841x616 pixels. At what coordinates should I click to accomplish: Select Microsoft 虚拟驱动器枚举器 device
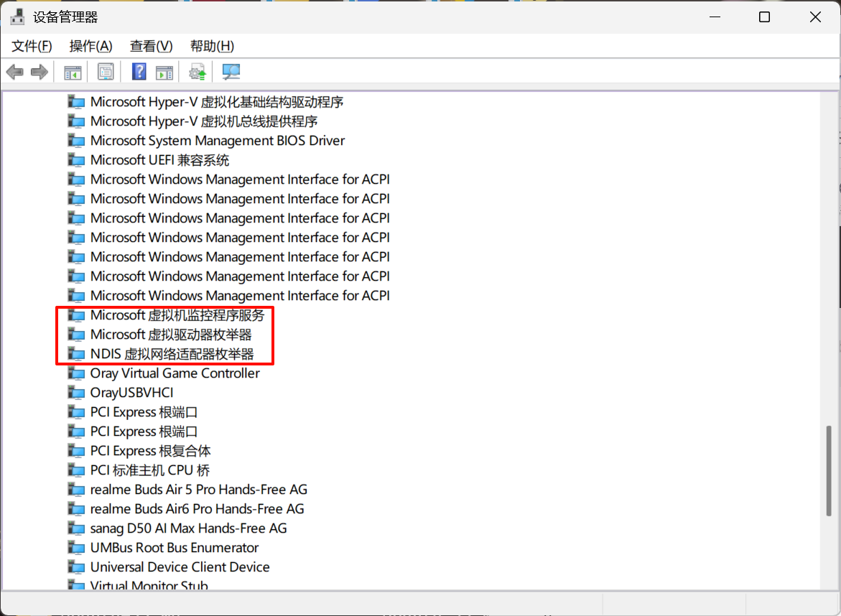[170, 335]
